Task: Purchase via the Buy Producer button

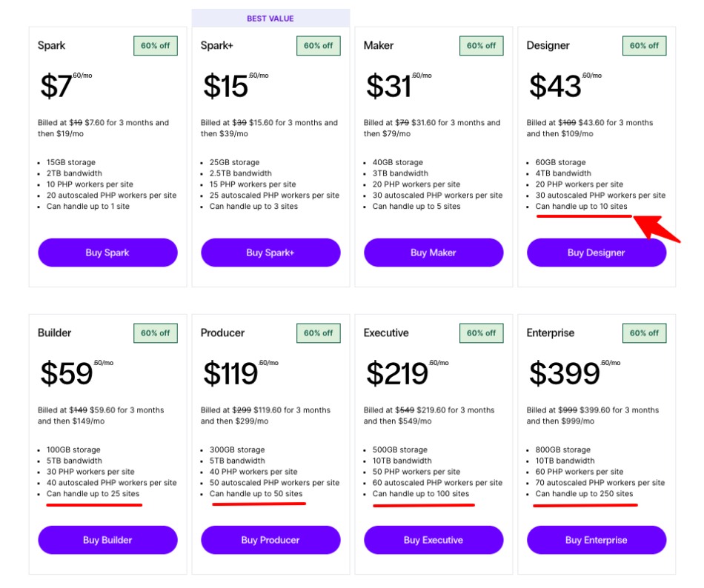Action: [270, 540]
